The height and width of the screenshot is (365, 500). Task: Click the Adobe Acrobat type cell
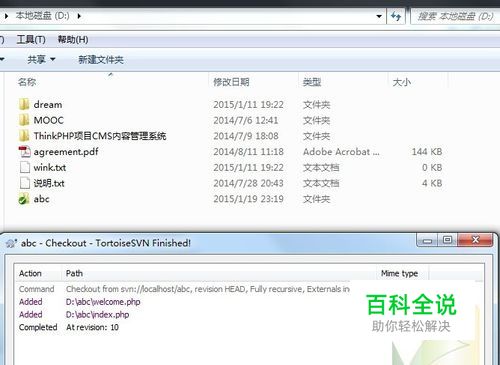click(341, 152)
